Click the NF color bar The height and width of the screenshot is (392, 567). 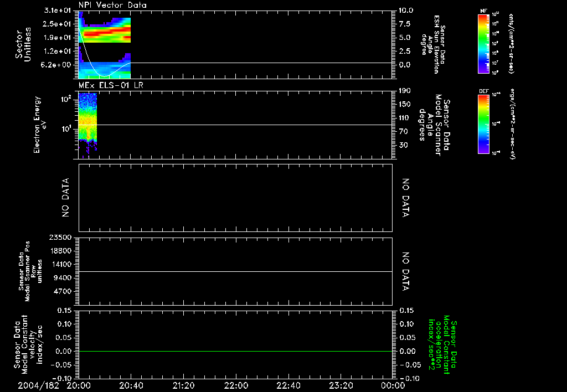483,44
